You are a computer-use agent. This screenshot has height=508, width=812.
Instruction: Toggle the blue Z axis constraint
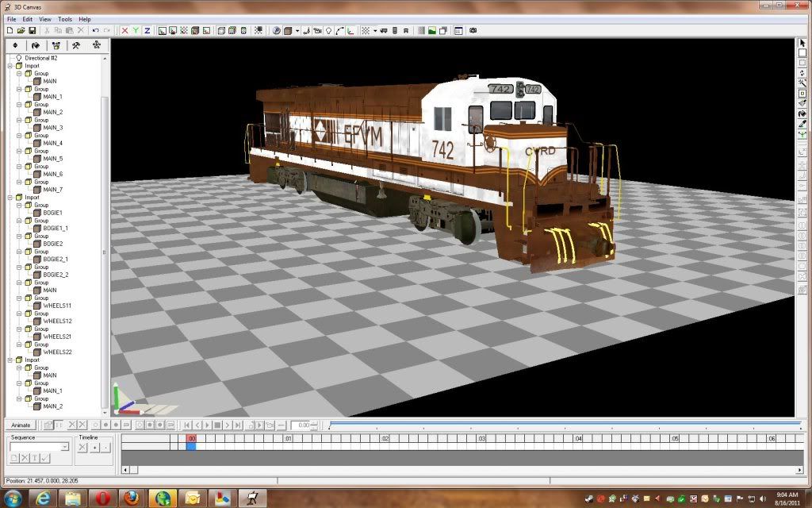coord(147,30)
